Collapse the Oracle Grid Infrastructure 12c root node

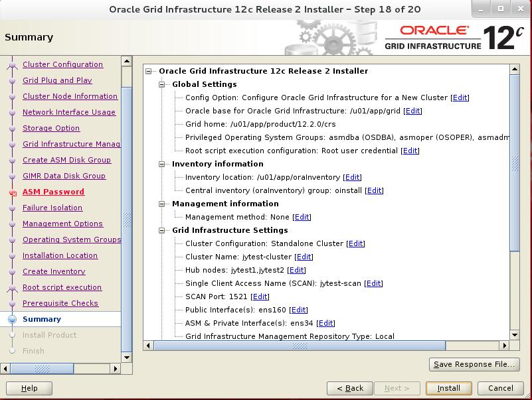tap(149, 71)
